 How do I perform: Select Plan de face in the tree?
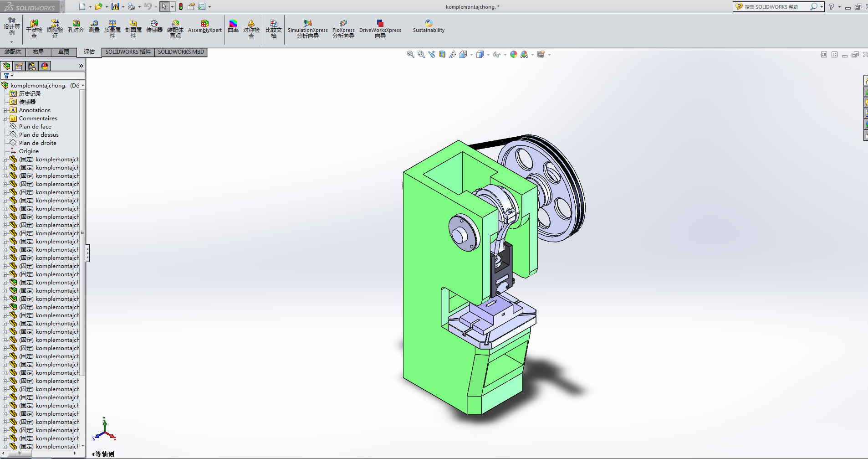tap(35, 127)
